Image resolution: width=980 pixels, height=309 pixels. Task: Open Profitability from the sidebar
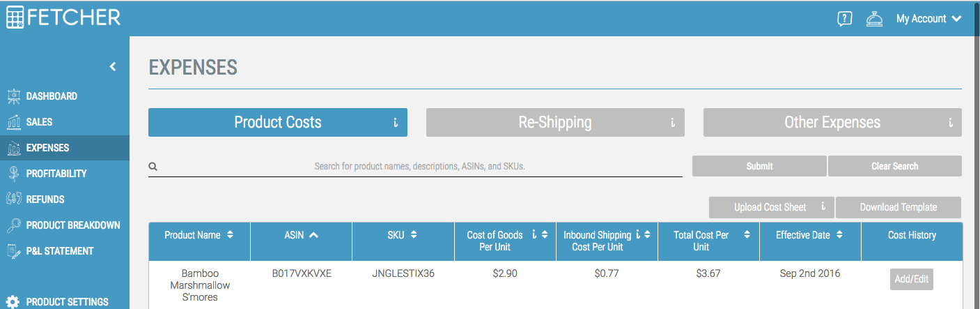tap(56, 174)
